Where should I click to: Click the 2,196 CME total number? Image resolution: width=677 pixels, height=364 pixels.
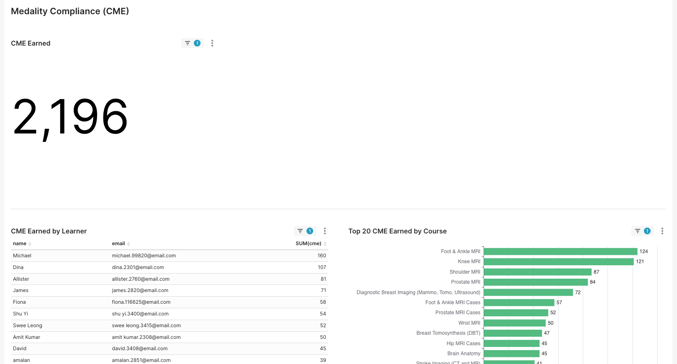(x=70, y=117)
